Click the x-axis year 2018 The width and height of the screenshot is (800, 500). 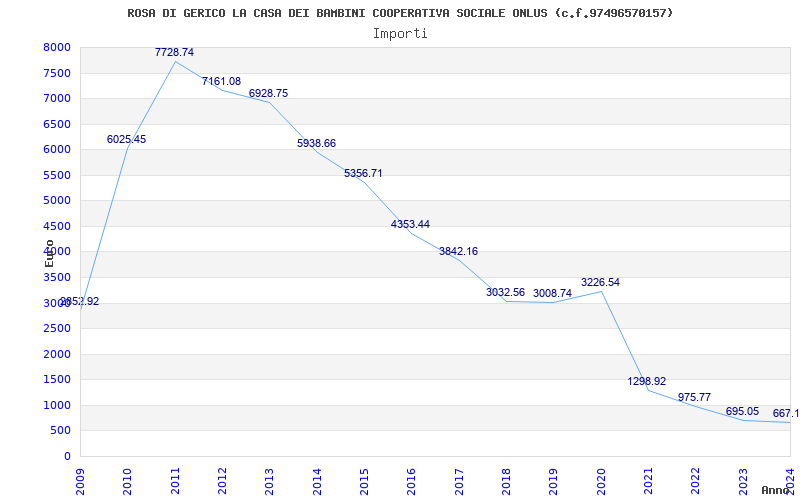click(x=507, y=482)
